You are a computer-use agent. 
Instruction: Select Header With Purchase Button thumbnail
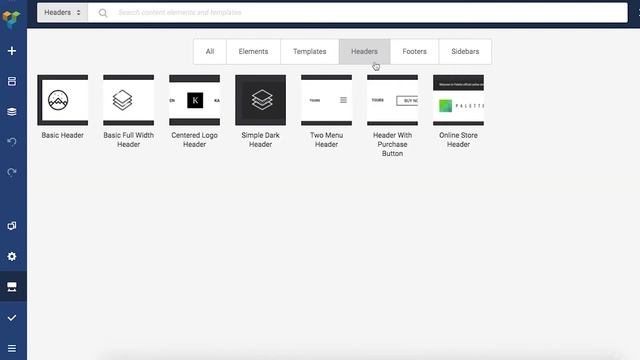tap(392, 100)
